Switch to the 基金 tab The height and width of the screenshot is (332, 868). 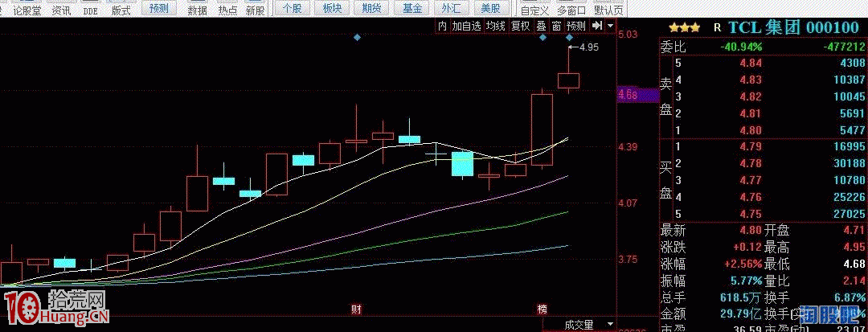pyautogui.click(x=411, y=8)
